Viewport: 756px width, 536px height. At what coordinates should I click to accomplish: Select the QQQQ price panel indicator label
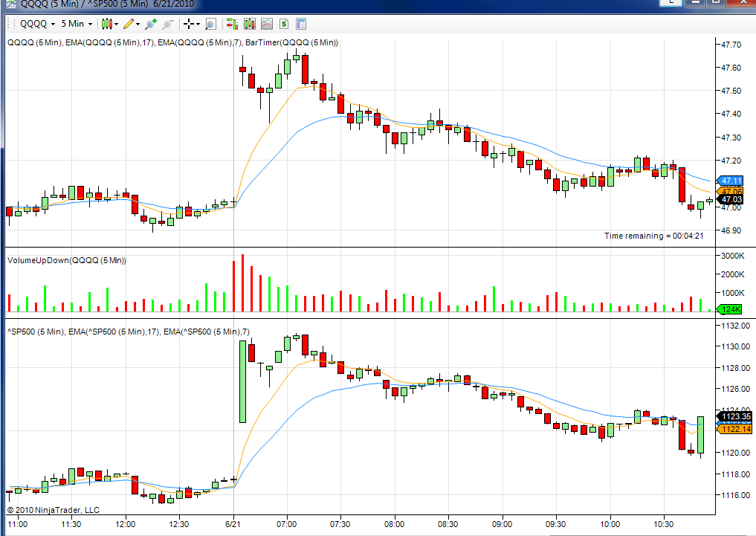[x=172, y=42]
